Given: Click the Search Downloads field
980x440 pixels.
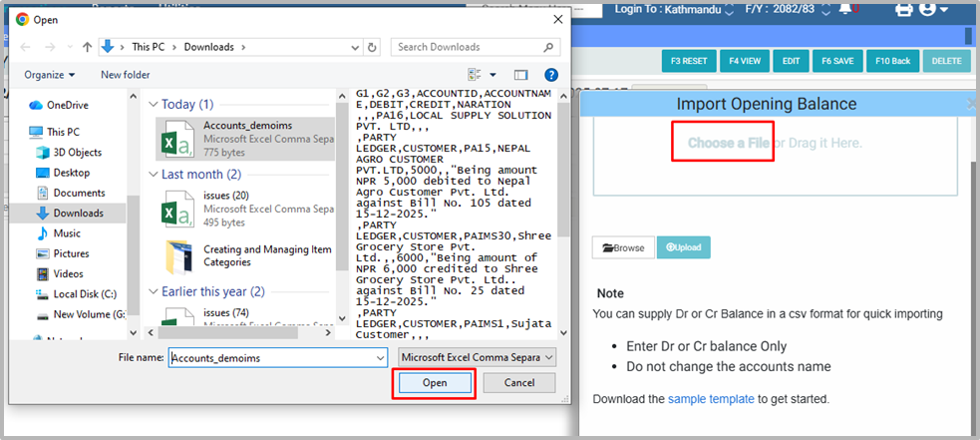Looking at the screenshot, I should pyautogui.click(x=469, y=47).
